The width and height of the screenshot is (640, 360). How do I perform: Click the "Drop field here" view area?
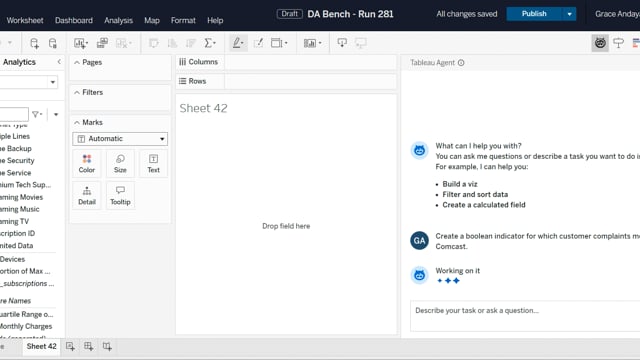tap(286, 226)
